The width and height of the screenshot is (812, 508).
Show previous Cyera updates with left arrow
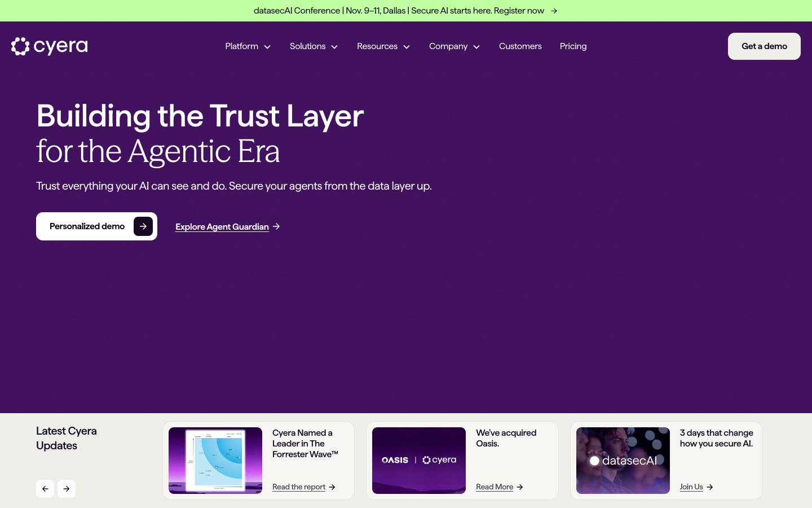pyautogui.click(x=45, y=489)
